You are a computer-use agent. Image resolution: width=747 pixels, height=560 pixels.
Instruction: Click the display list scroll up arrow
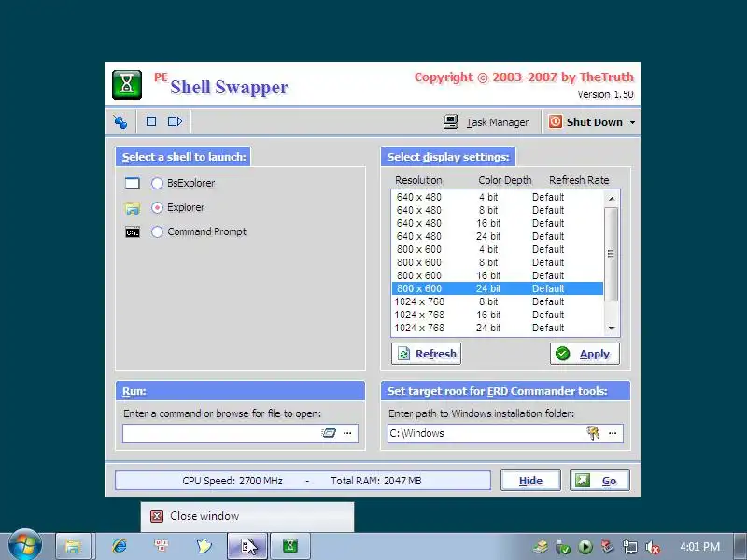[612, 198]
